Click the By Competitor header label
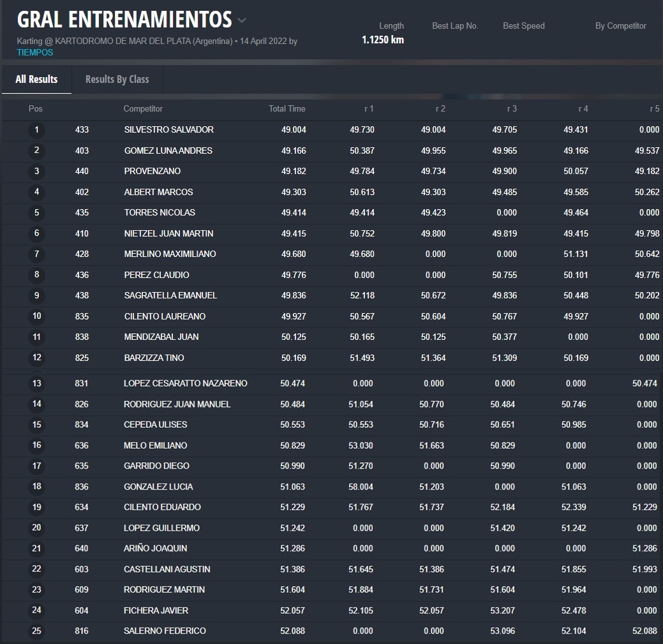The width and height of the screenshot is (663, 644). click(x=620, y=26)
